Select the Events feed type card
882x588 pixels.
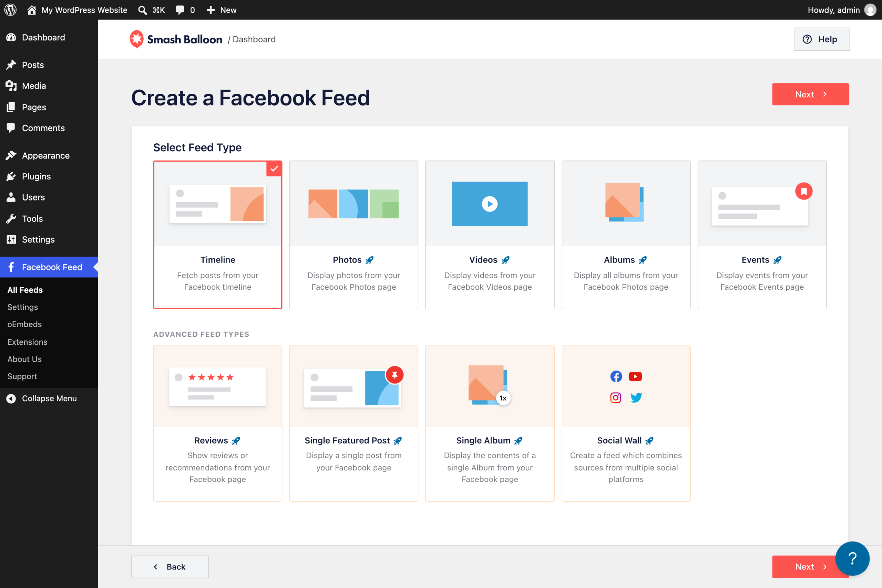point(762,235)
